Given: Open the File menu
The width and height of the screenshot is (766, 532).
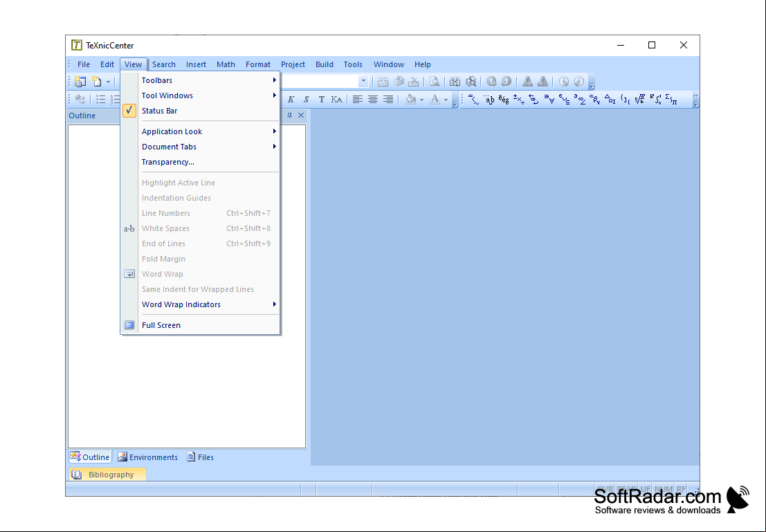Looking at the screenshot, I should 84,64.
